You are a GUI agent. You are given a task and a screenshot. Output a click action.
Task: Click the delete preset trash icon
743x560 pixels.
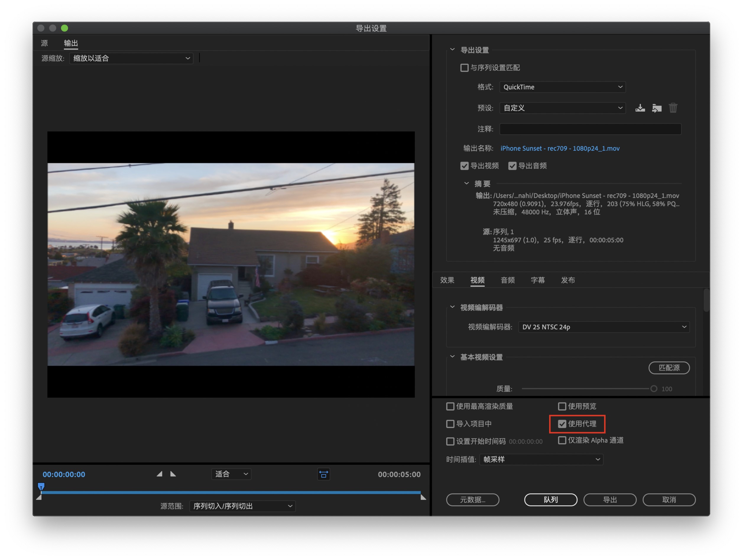tap(673, 108)
